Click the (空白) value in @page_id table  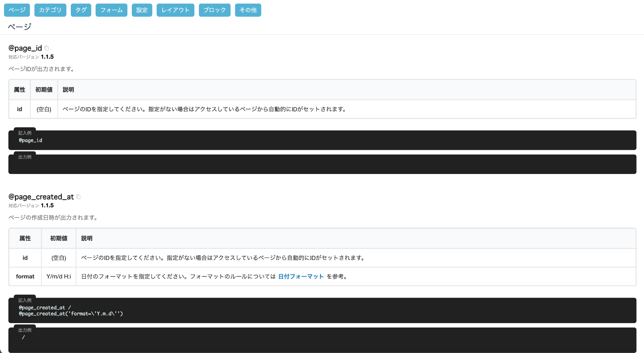(44, 109)
